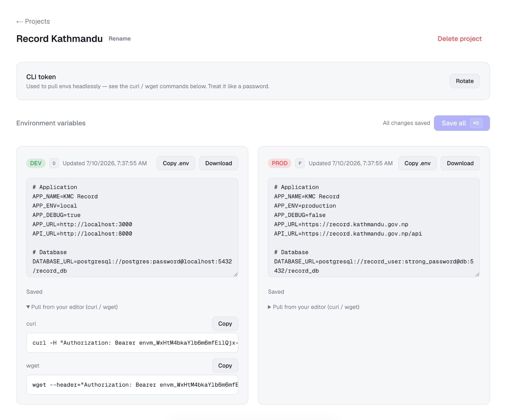Grab the DEV textarea resize handle
Image resolution: width=512 pixels, height=420 pixels.
(236, 275)
